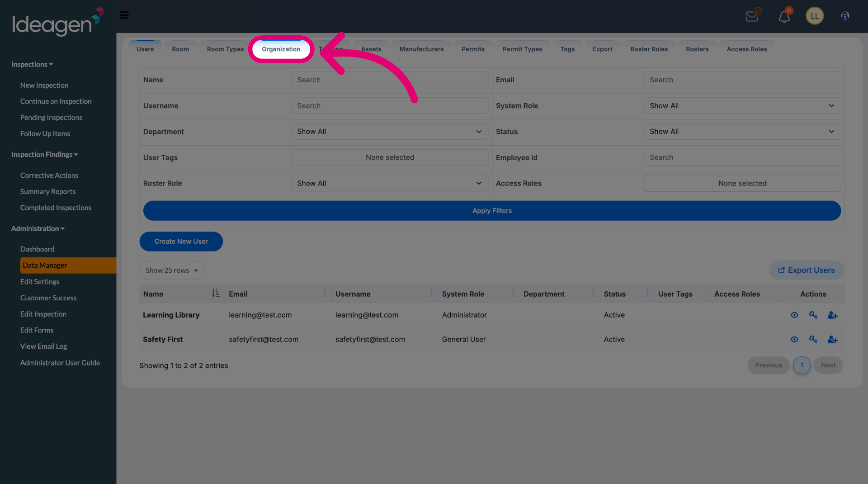Click Create New User button

click(181, 242)
